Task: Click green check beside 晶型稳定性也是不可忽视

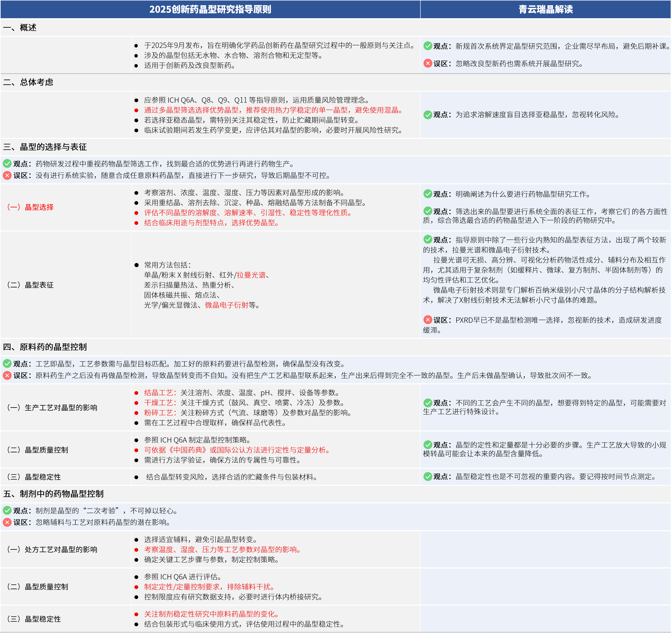Action: coord(427,476)
